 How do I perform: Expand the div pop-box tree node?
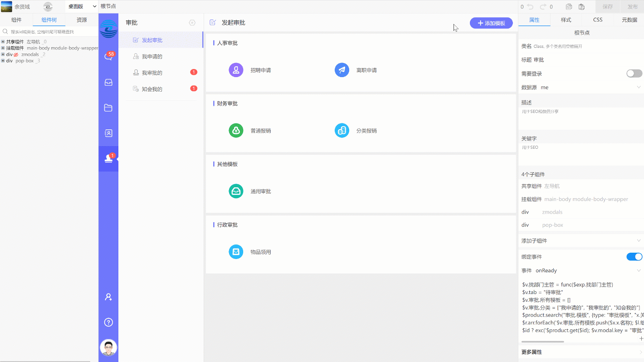[3, 61]
